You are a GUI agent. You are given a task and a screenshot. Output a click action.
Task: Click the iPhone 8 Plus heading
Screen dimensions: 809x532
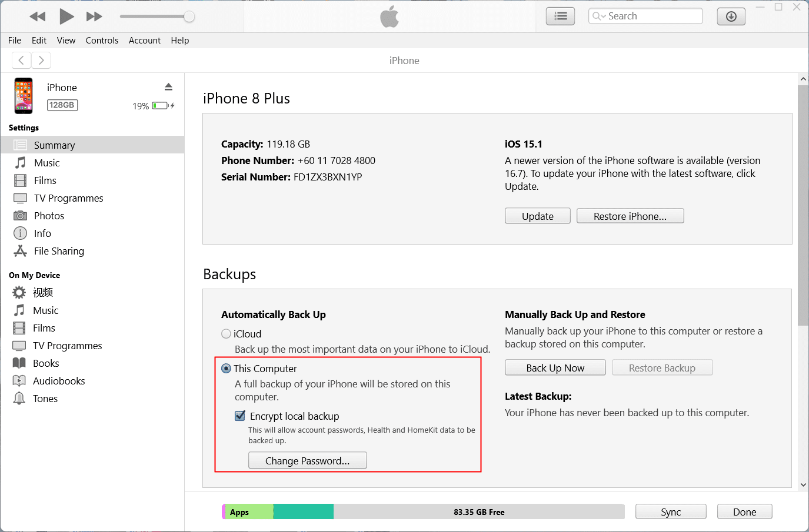[x=247, y=98]
